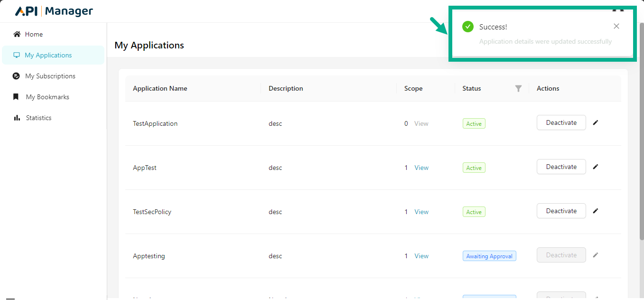Image resolution: width=644 pixels, height=300 pixels.
Task: Click the Statistics bar chart icon
Action: point(17,118)
